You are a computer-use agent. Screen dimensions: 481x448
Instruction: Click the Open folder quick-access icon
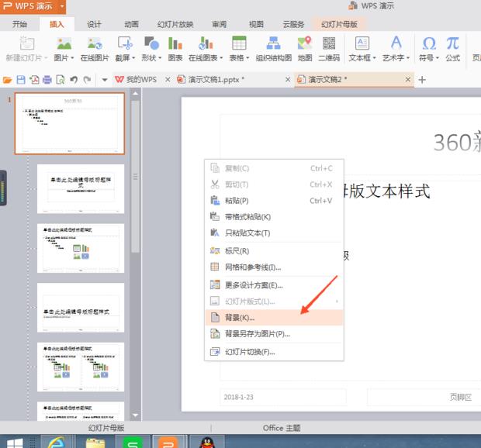pyautogui.click(x=7, y=80)
